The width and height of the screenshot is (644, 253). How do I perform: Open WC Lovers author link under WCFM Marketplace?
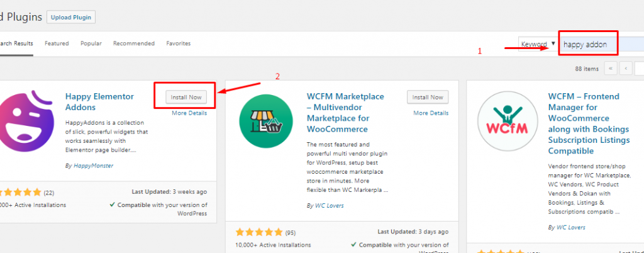pyautogui.click(x=330, y=205)
